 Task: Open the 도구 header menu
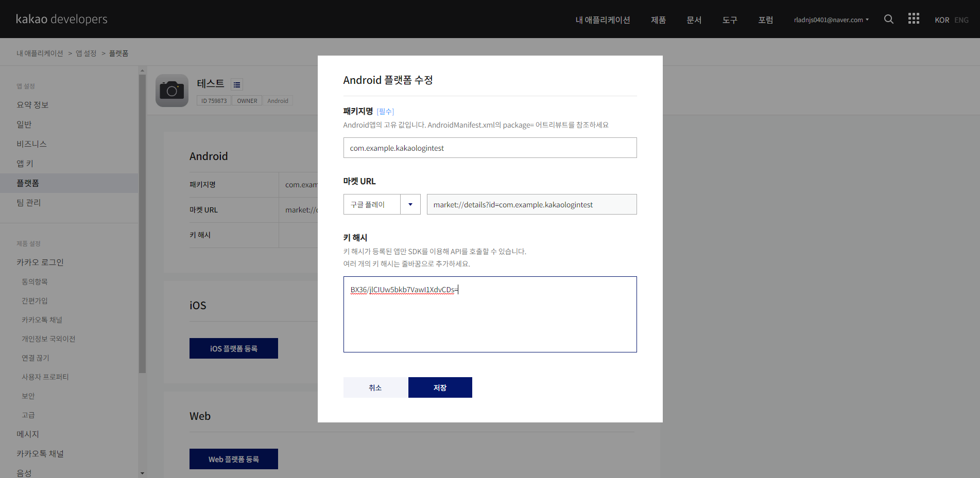pos(730,20)
